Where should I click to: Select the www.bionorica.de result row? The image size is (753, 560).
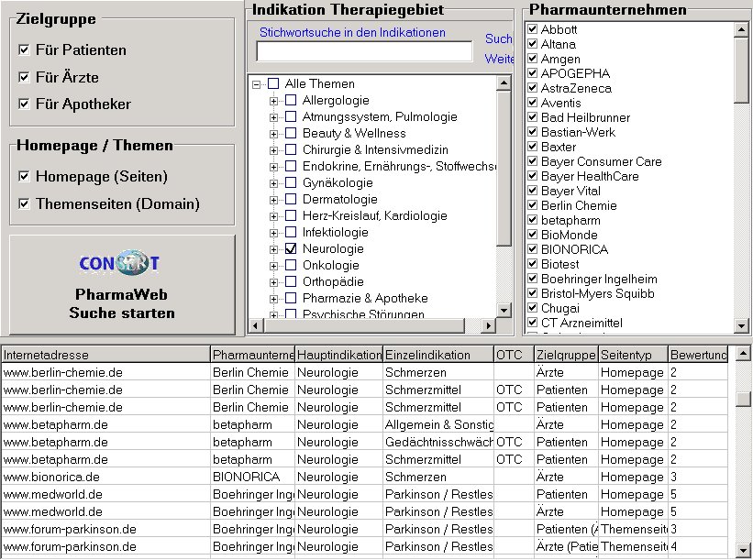364,477
